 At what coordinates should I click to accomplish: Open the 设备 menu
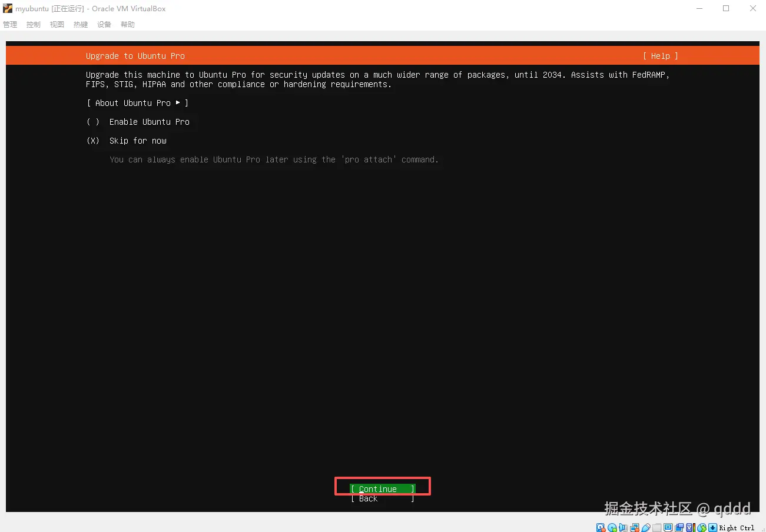pos(104,25)
